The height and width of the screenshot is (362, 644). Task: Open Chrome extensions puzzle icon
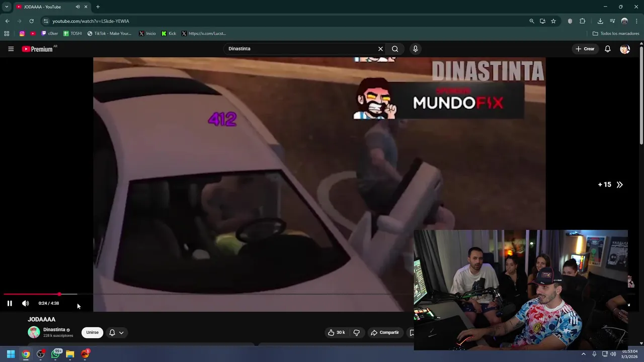[583, 21]
